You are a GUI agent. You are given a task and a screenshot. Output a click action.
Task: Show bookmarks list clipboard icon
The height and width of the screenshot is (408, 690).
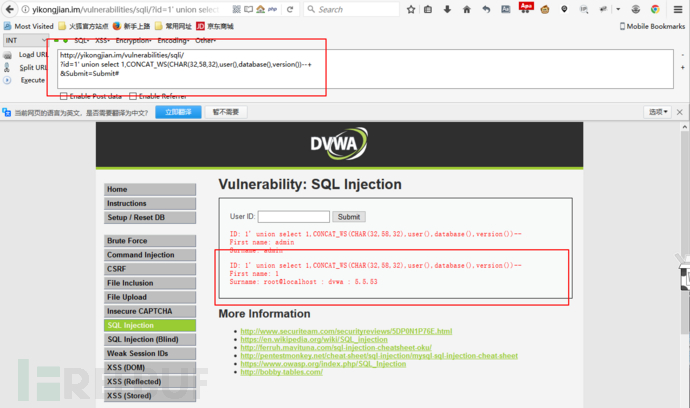(x=428, y=9)
